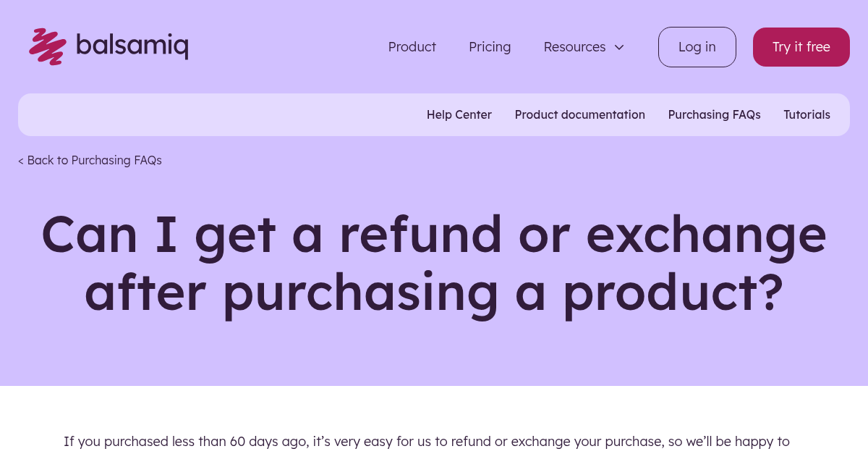Start with the Try it free button
Image resolution: width=868 pixels, height=454 pixels.
[801, 47]
